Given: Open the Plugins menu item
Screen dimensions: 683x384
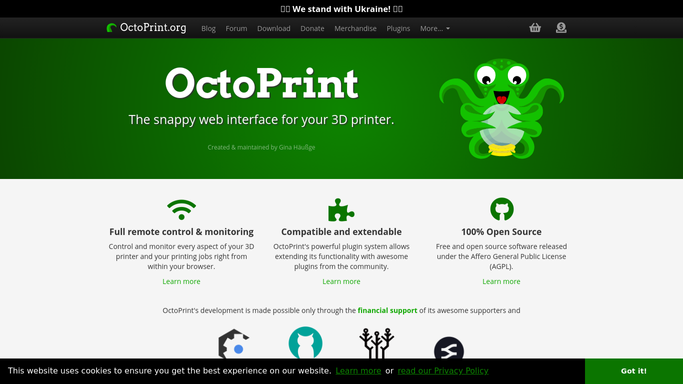Looking at the screenshot, I should click(x=398, y=28).
